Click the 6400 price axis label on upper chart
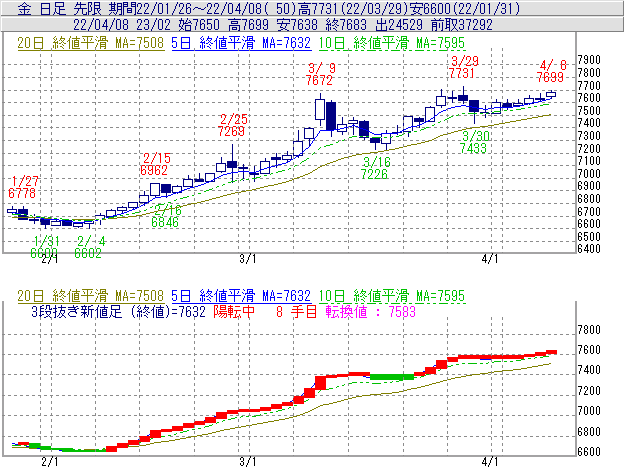Screen dimensions: 624x475 [589, 249]
